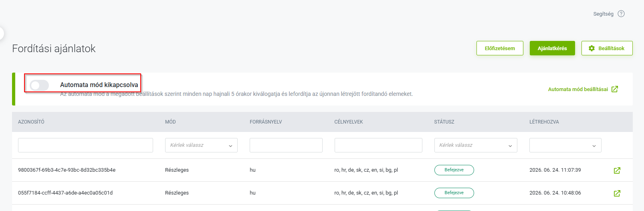This screenshot has height=211, width=644.
Task: Click the AZONOSÍTÓ column header
Action: (x=31, y=122)
